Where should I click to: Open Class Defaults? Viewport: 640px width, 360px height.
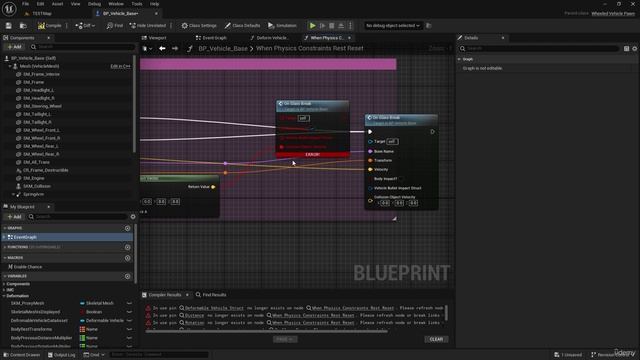[242, 26]
